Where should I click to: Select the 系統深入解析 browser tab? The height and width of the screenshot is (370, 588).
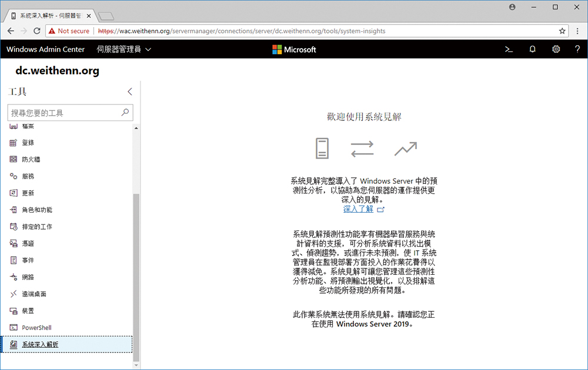49,16
